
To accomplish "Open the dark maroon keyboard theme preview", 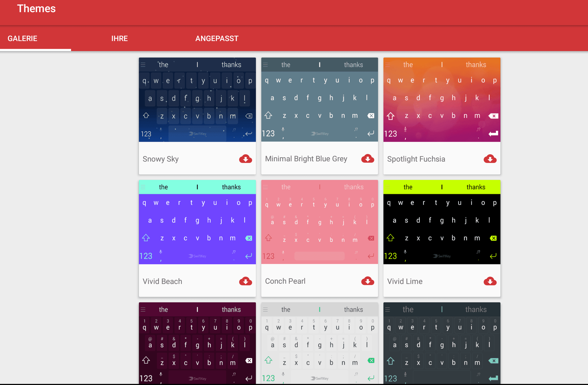I will (197, 343).
